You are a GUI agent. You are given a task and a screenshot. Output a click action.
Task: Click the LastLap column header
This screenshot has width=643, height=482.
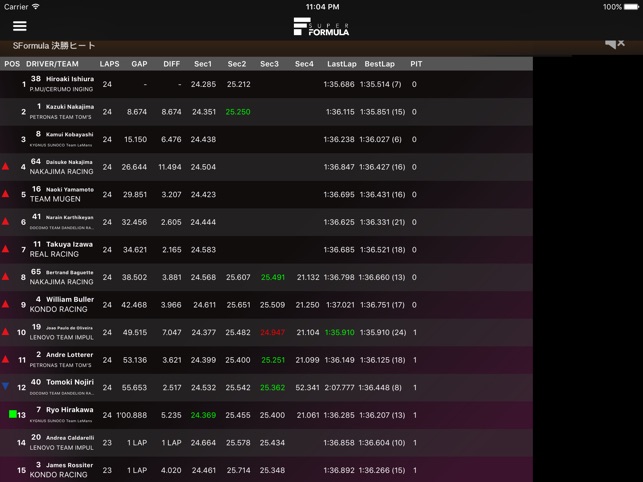[342, 64]
